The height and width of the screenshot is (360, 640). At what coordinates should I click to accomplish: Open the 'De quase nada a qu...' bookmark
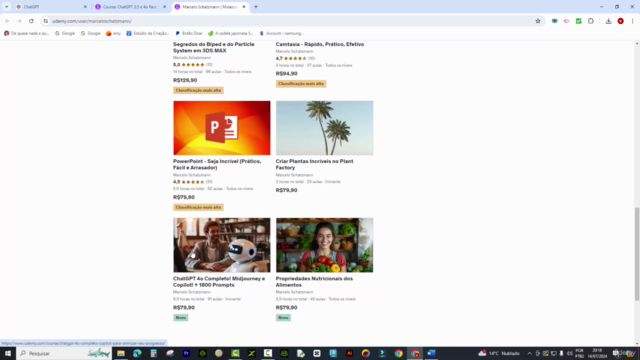tap(27, 33)
